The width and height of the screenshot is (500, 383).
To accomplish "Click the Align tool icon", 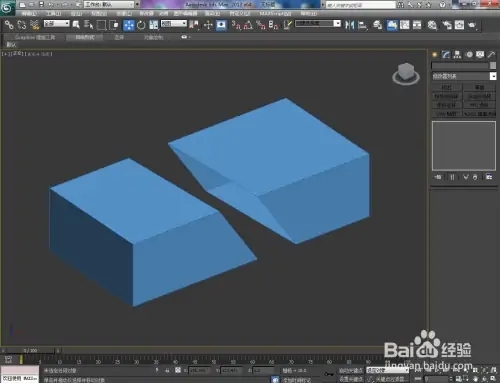I will 363,25.
